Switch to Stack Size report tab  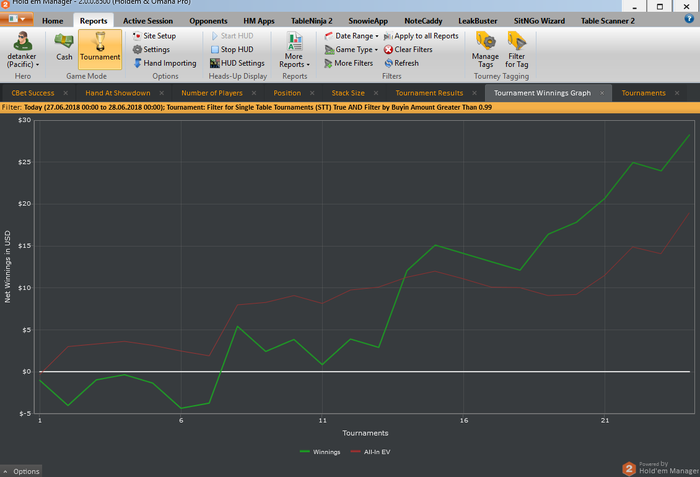pos(348,93)
